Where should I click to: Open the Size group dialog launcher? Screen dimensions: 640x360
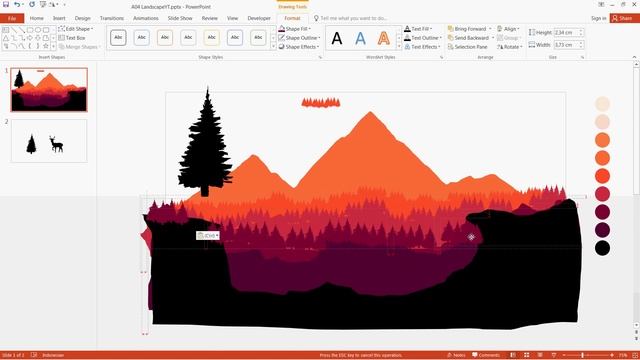(582, 58)
